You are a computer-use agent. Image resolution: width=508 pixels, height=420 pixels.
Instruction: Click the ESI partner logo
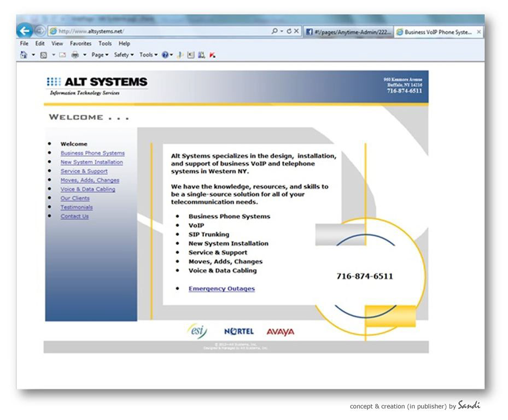[197, 331]
